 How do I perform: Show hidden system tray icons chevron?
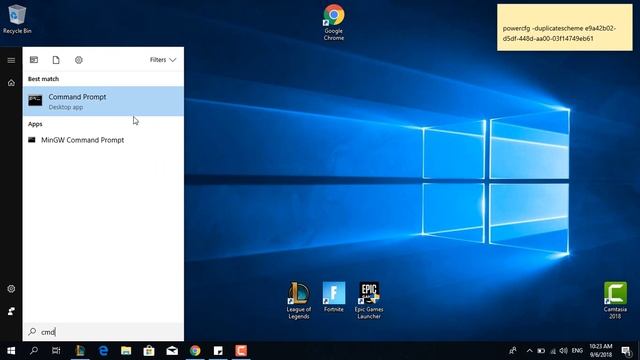pyautogui.click(x=529, y=351)
